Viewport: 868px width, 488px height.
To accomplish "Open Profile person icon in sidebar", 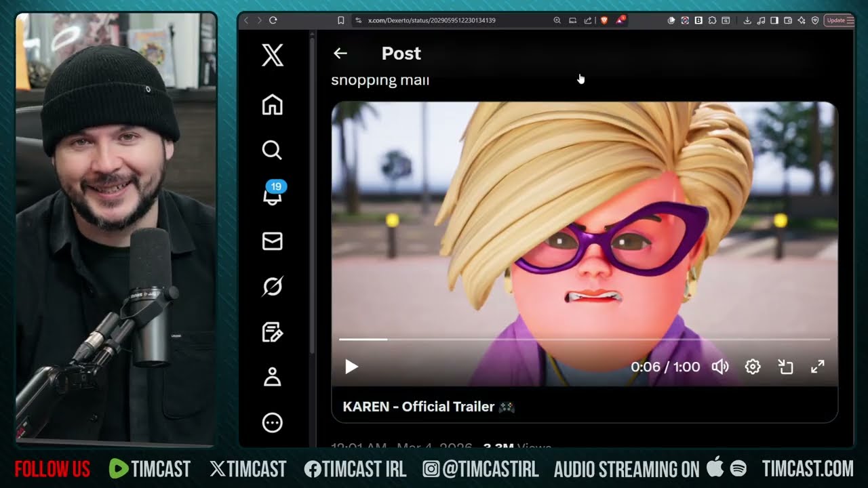I will coord(272,377).
